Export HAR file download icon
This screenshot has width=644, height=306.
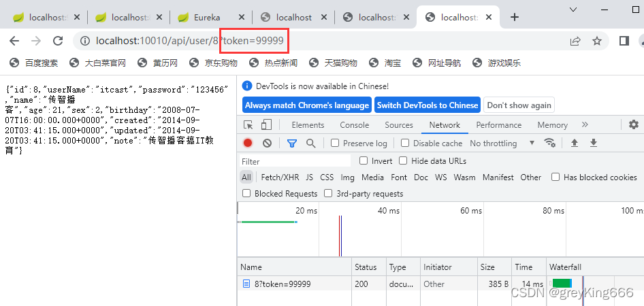[593, 143]
